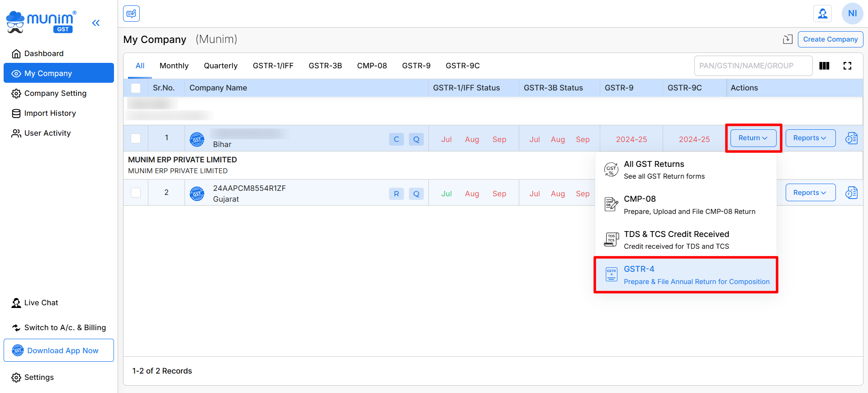The width and height of the screenshot is (868, 393).
Task: Collapse the sidebar with double chevron icon
Action: pyautogui.click(x=96, y=23)
